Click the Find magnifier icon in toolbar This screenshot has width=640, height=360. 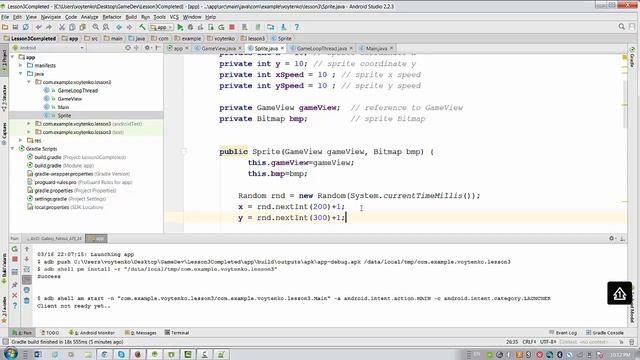coord(95,27)
